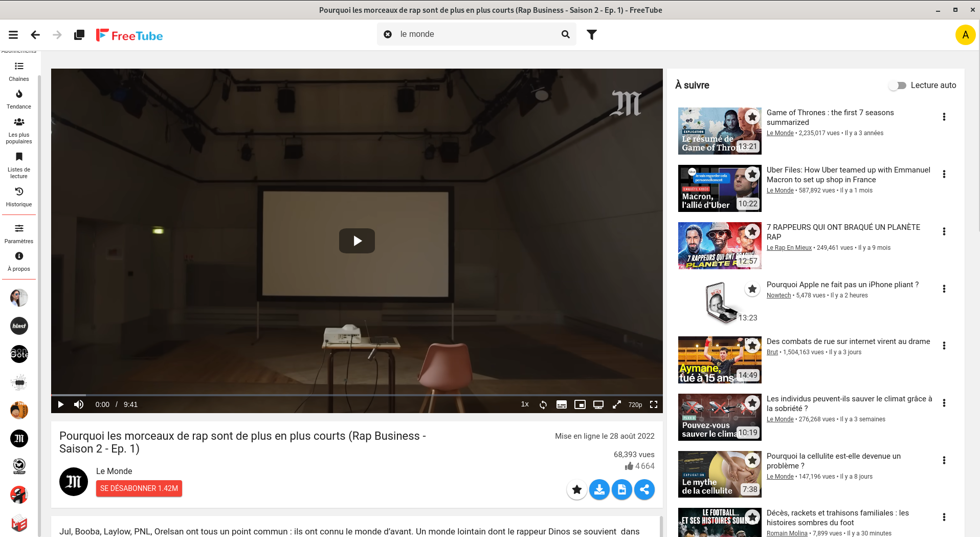The image size is (980, 537).
Task: Go forward with the right arrow
Action: [x=57, y=35]
